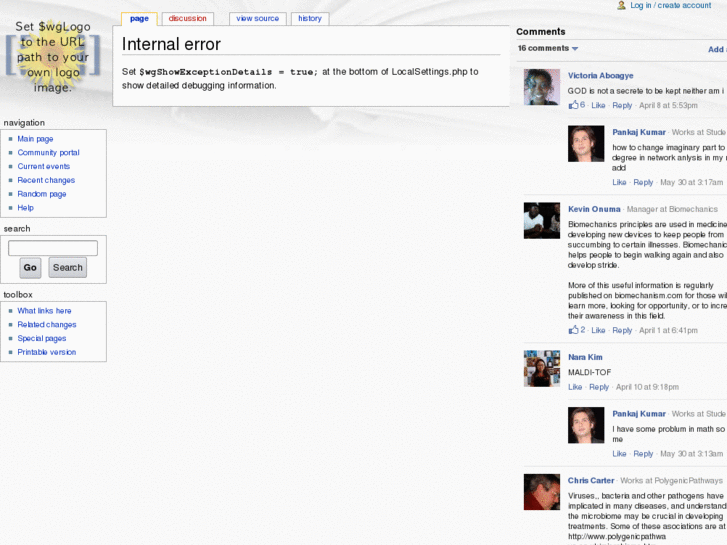Open Pankaj Kumar's name on math problem reply

639,414
